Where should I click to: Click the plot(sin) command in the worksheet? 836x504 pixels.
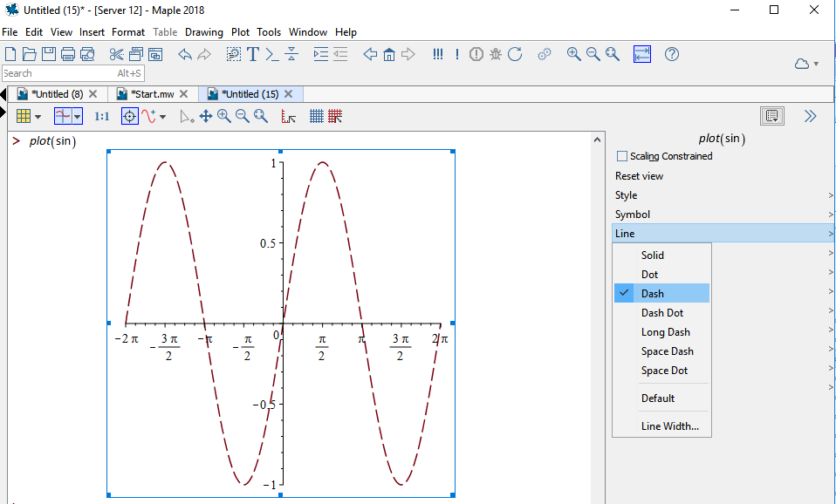(52, 141)
